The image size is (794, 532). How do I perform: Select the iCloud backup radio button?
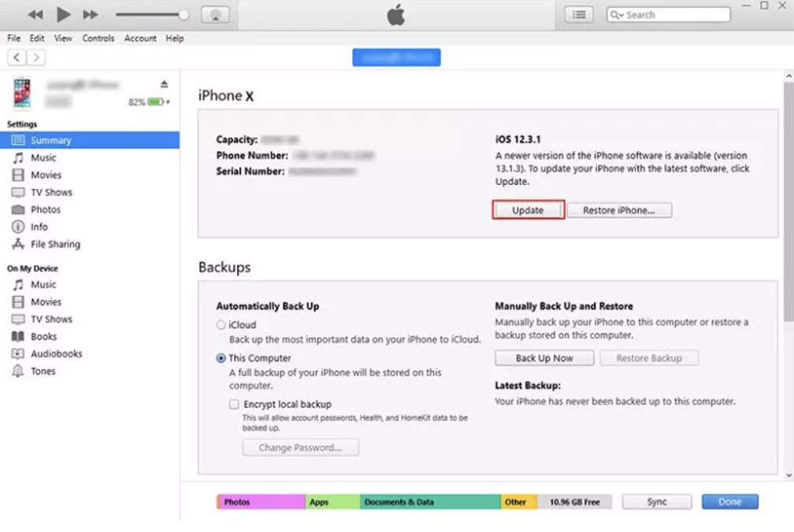(221, 325)
